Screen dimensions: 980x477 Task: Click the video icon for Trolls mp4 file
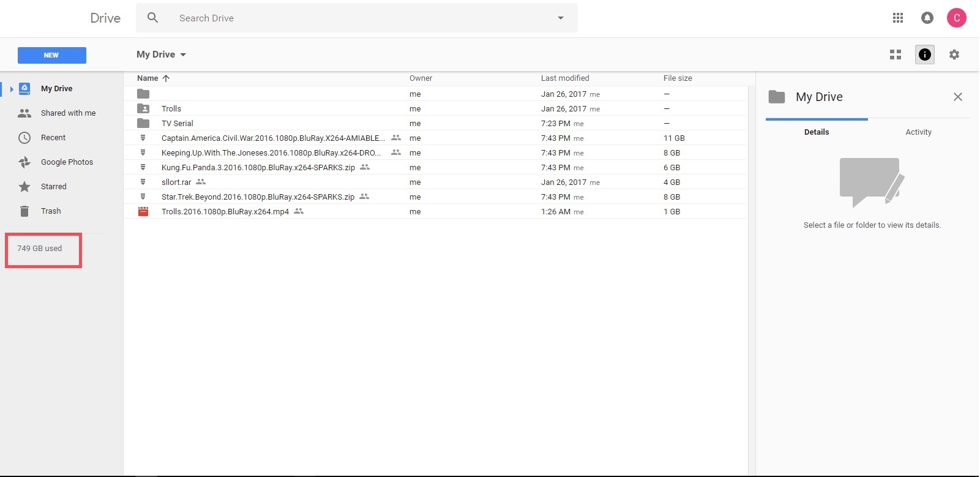click(143, 211)
